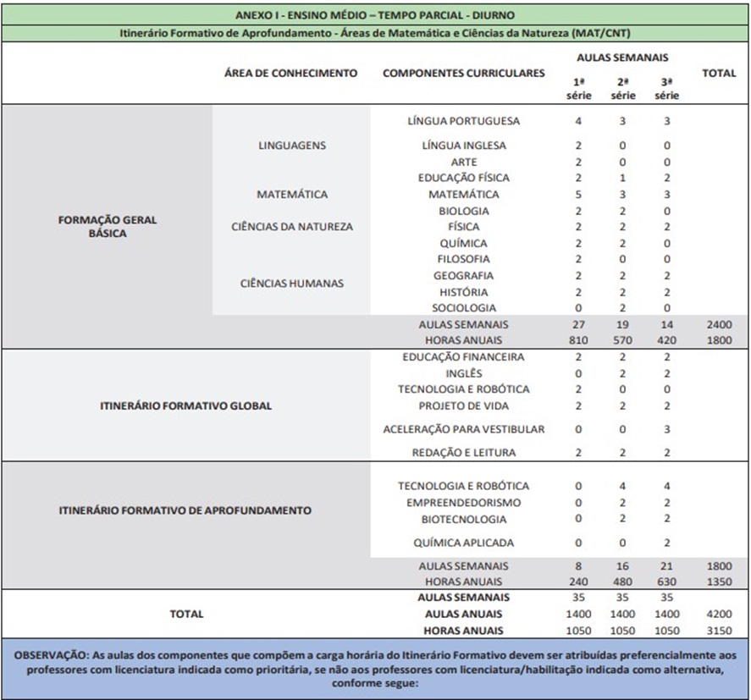Select the EDUCAÇÃO FÍSICA component cell
Image resolution: width=751 pixels, height=700 pixels.
[463, 178]
